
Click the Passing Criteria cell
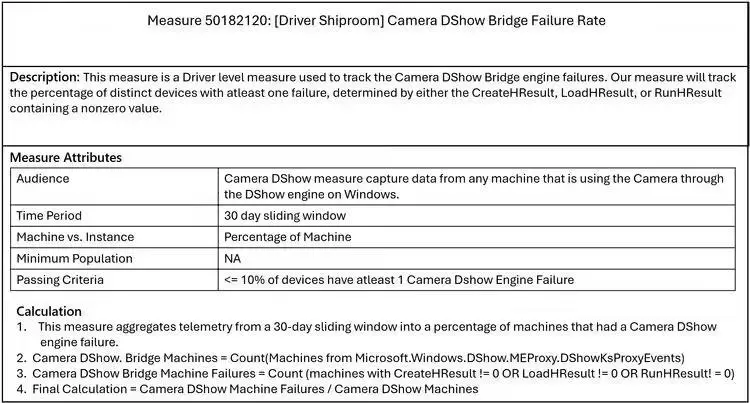pos(59,279)
